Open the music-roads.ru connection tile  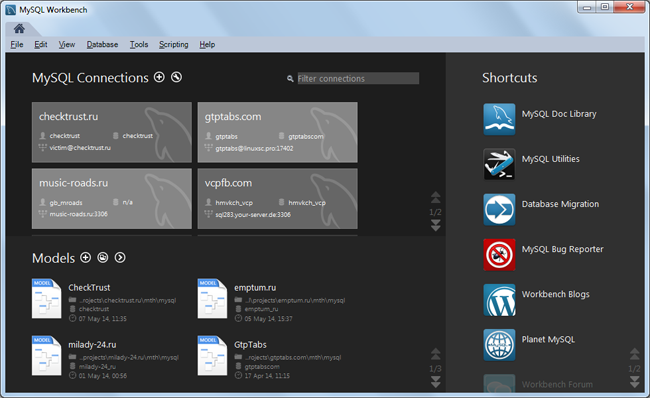click(x=112, y=199)
